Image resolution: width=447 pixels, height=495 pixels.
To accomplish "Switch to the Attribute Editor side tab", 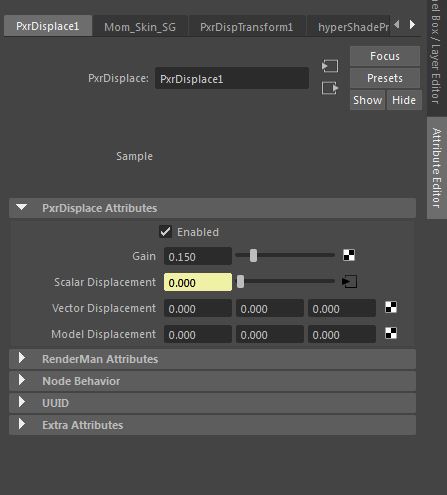I will pyautogui.click(x=437, y=168).
